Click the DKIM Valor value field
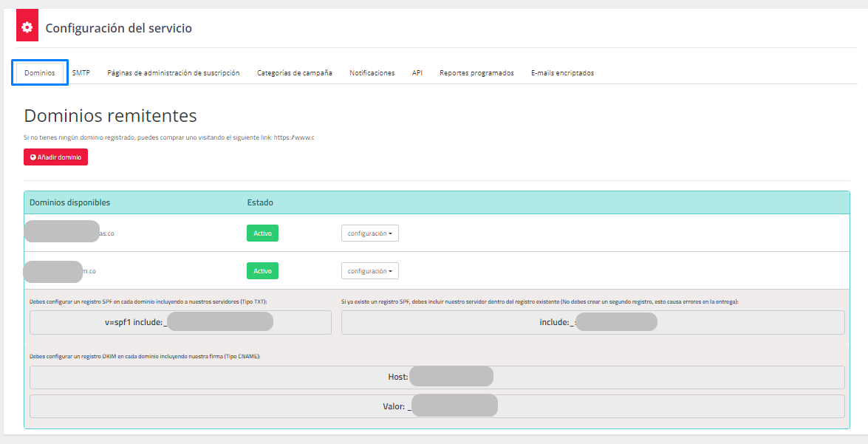 tap(437, 406)
